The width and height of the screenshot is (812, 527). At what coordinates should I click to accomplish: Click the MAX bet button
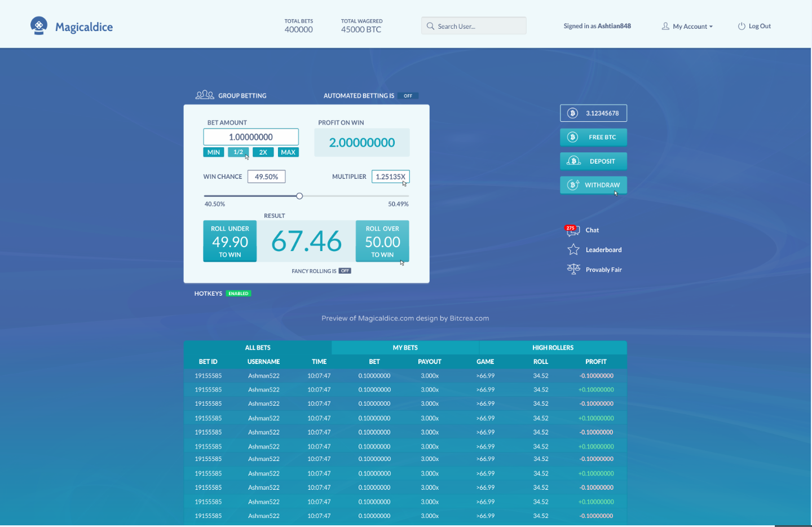tap(288, 152)
